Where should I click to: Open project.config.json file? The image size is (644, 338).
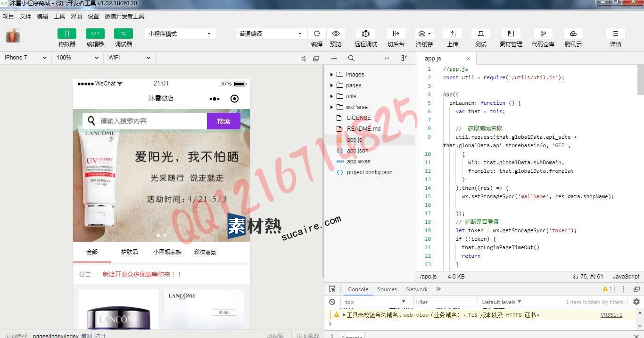click(x=370, y=172)
